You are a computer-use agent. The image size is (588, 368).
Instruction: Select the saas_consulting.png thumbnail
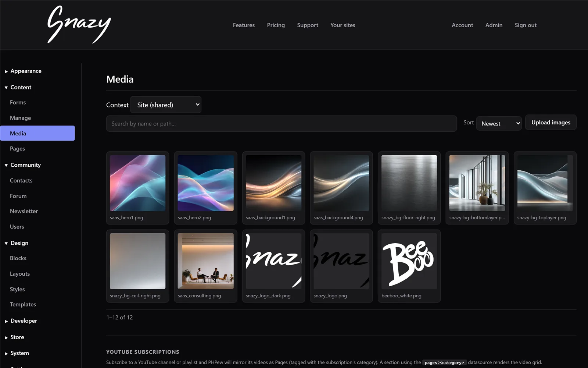(x=205, y=261)
